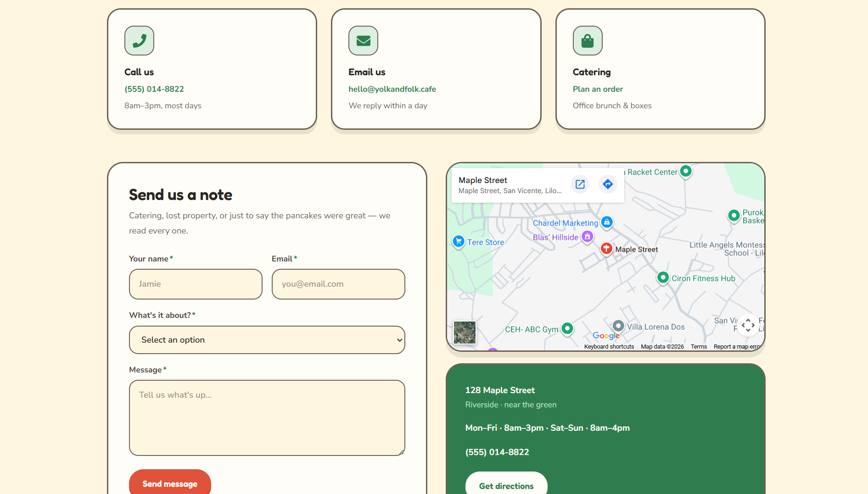Click the Purok Basketball green marker

pos(734,215)
